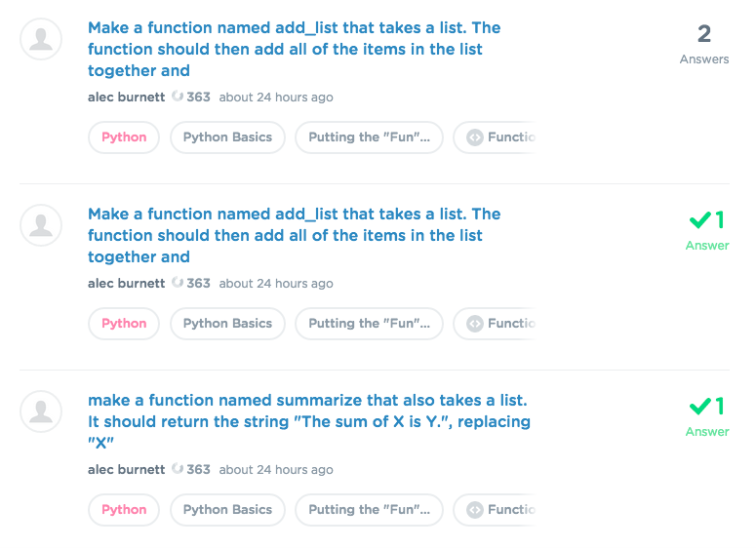View the 2 Answers count on first post
The height and width of the screenshot is (548, 756).
tap(704, 44)
